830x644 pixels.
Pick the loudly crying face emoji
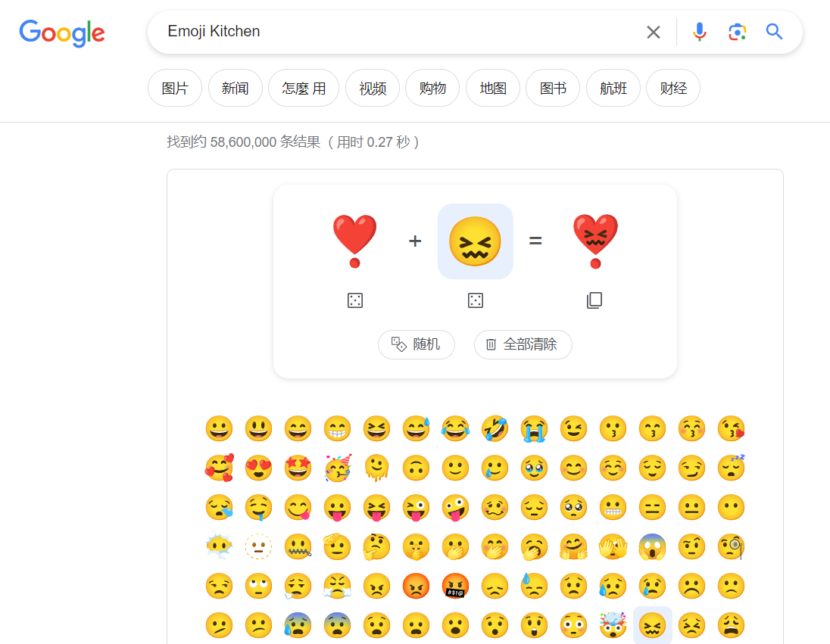click(534, 428)
